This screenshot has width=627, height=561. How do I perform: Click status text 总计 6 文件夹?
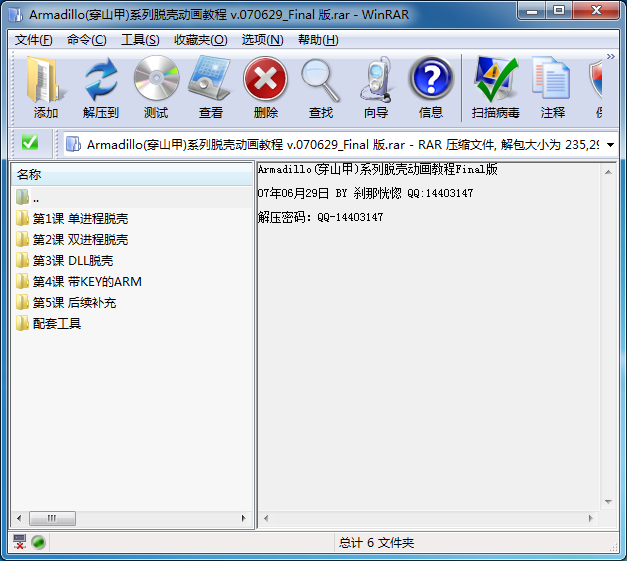coord(376,543)
